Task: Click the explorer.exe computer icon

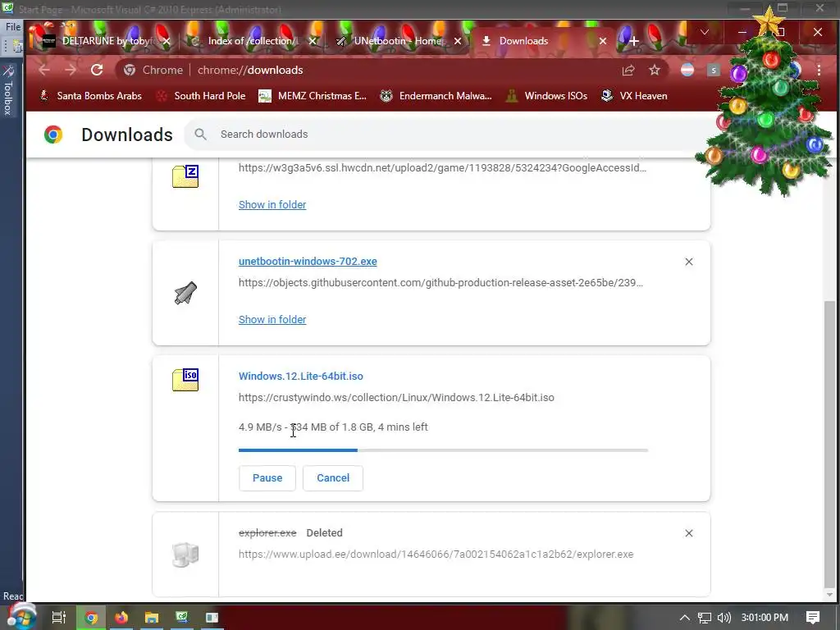Action: click(x=185, y=555)
